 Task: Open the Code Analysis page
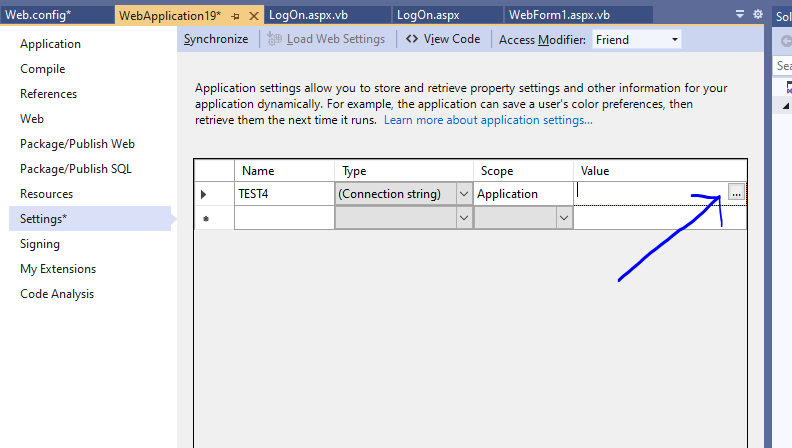tap(57, 294)
